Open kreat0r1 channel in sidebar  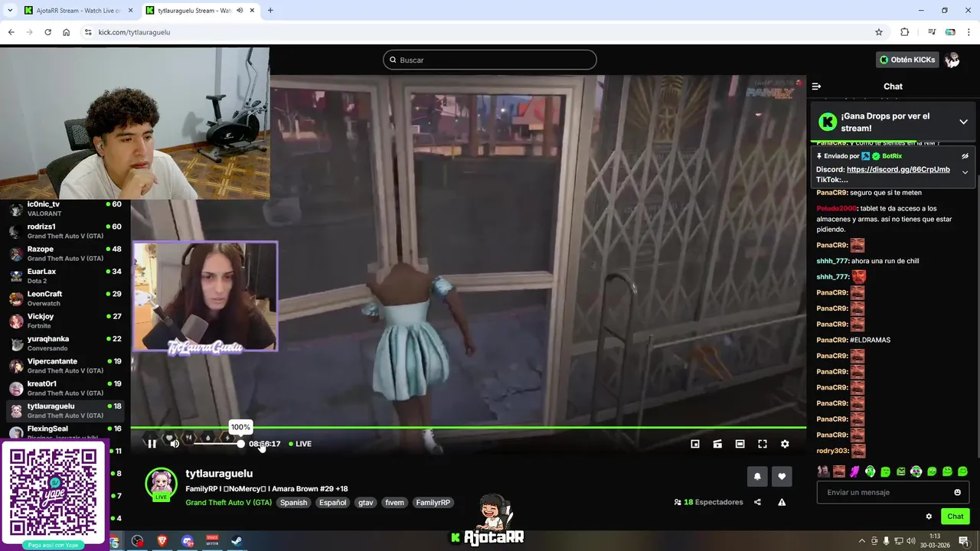(x=66, y=388)
